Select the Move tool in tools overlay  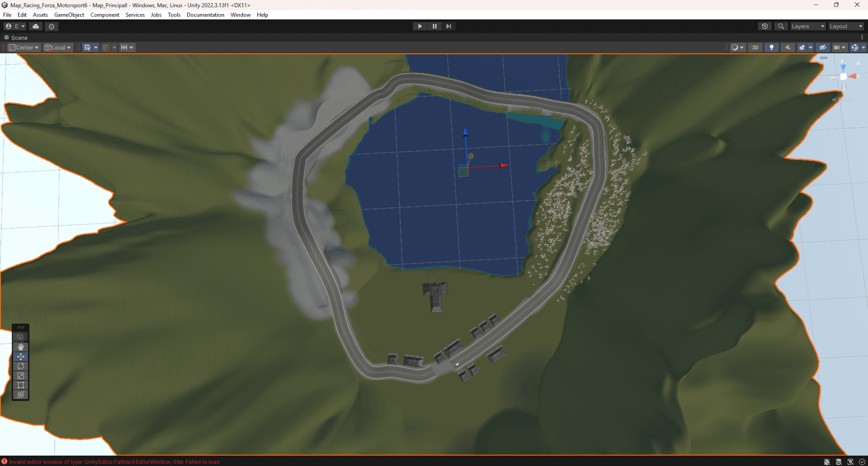pos(20,357)
